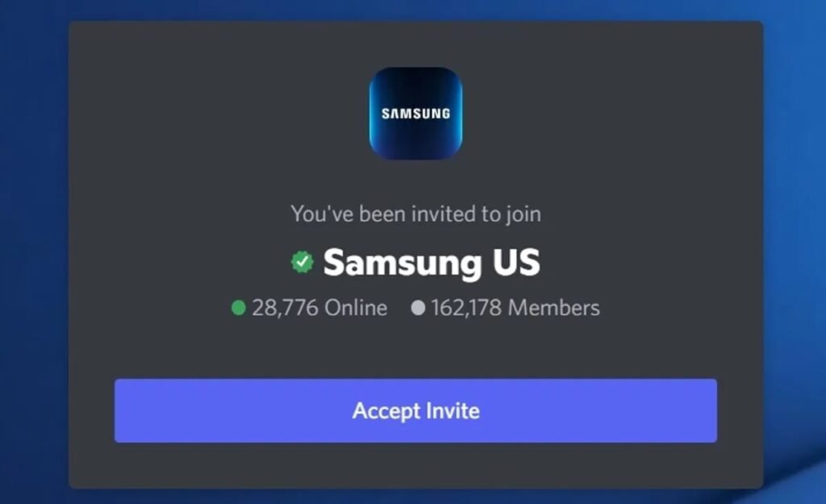826x504 pixels.
Task: Click the blue wallpaper outside the invite card
Action: [31, 252]
